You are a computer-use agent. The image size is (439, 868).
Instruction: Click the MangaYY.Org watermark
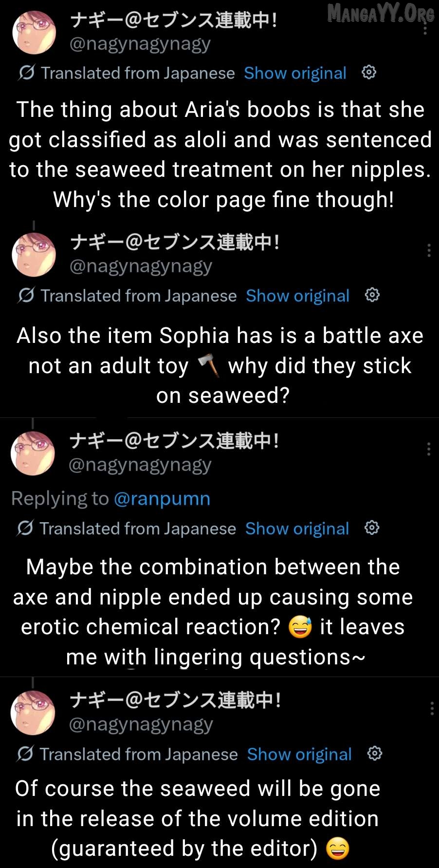point(380,13)
